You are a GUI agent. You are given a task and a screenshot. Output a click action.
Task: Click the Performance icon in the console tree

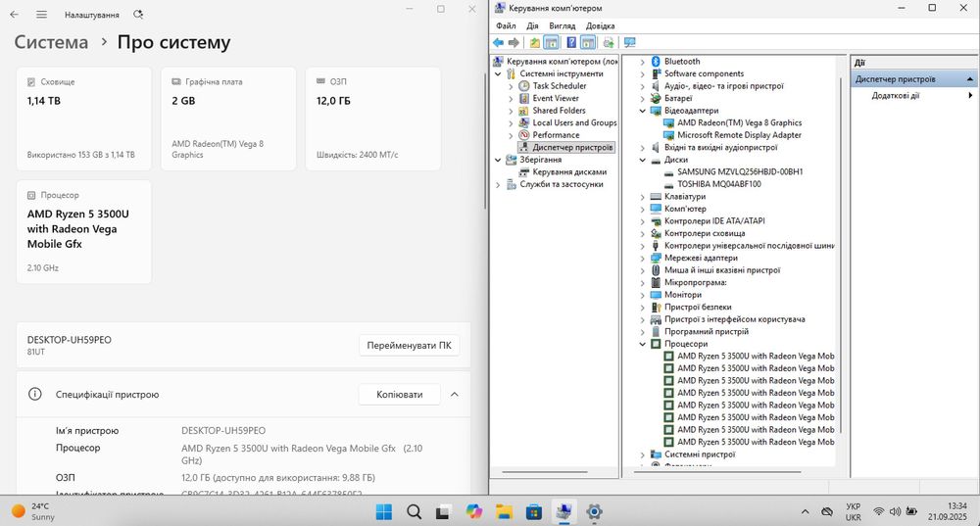pyautogui.click(x=523, y=135)
